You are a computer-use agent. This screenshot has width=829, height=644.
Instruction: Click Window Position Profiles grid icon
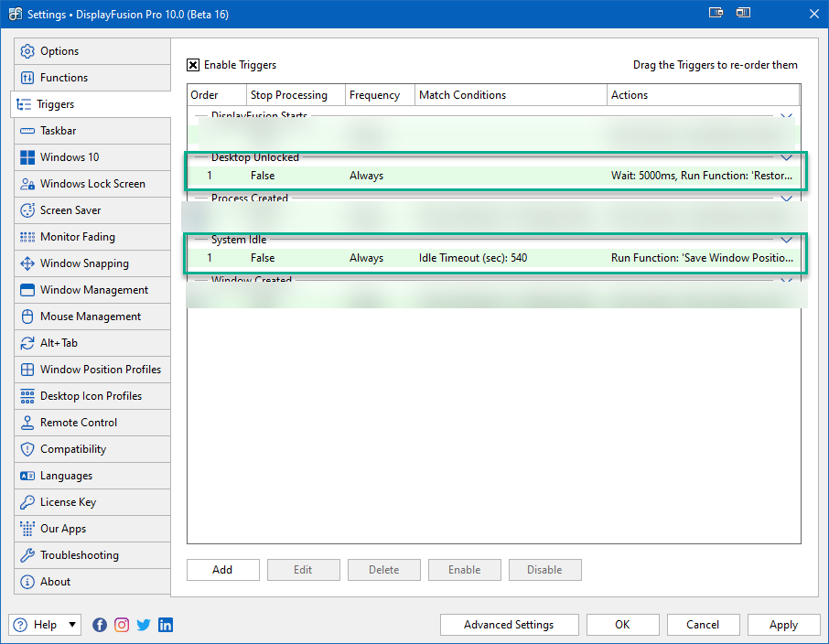pyautogui.click(x=27, y=369)
